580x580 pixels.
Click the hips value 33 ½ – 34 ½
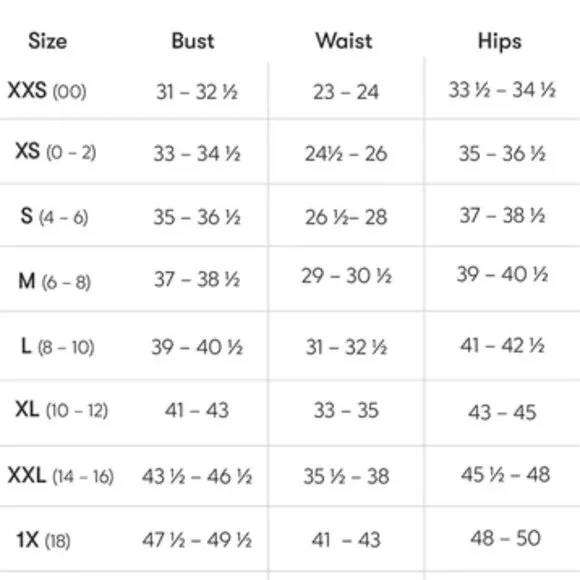(x=502, y=90)
